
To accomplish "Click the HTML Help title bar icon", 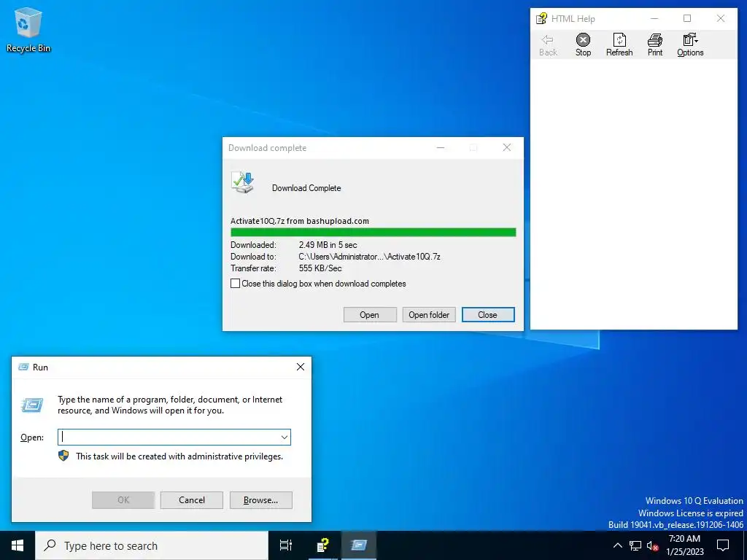I will click(x=542, y=18).
